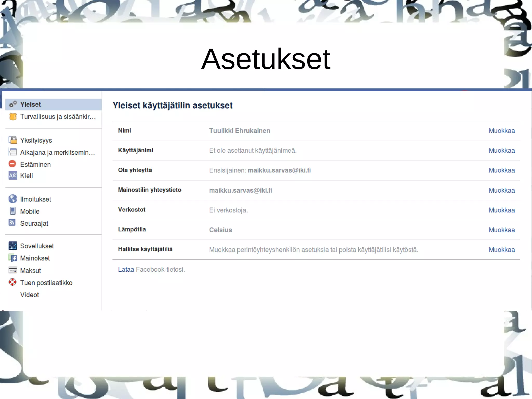Click the Lämpötila row label
Screen dimensions: 532x399
pyautogui.click(x=132, y=229)
